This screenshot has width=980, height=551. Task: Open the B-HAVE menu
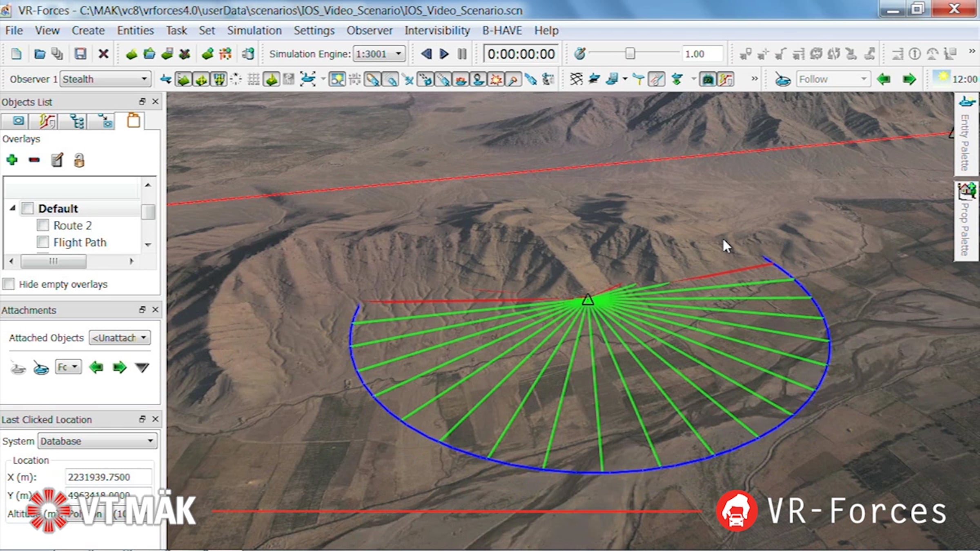point(502,31)
